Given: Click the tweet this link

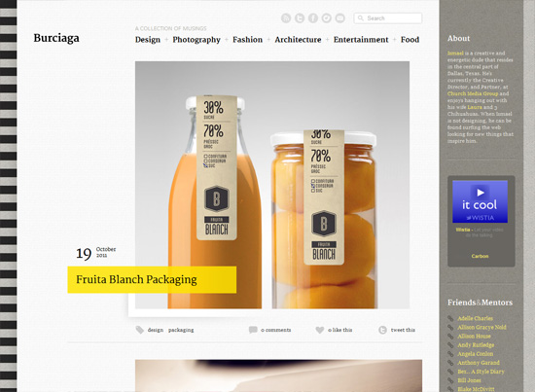Looking at the screenshot, I should (403, 330).
